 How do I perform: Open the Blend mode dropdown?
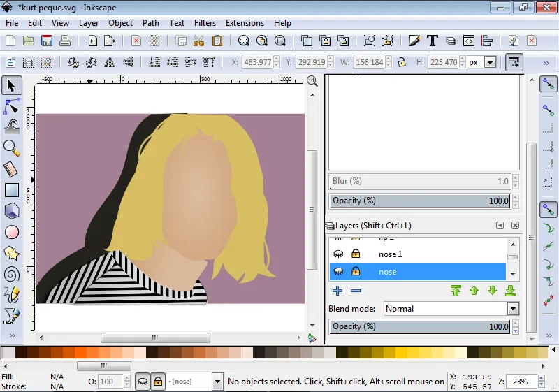coord(513,309)
